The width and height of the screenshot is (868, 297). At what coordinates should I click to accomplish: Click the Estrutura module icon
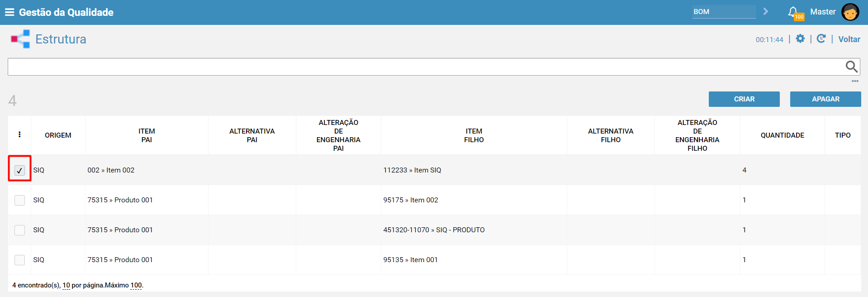tap(20, 39)
